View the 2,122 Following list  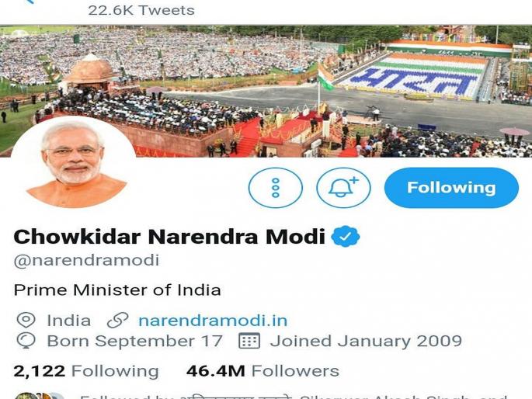tap(86, 371)
